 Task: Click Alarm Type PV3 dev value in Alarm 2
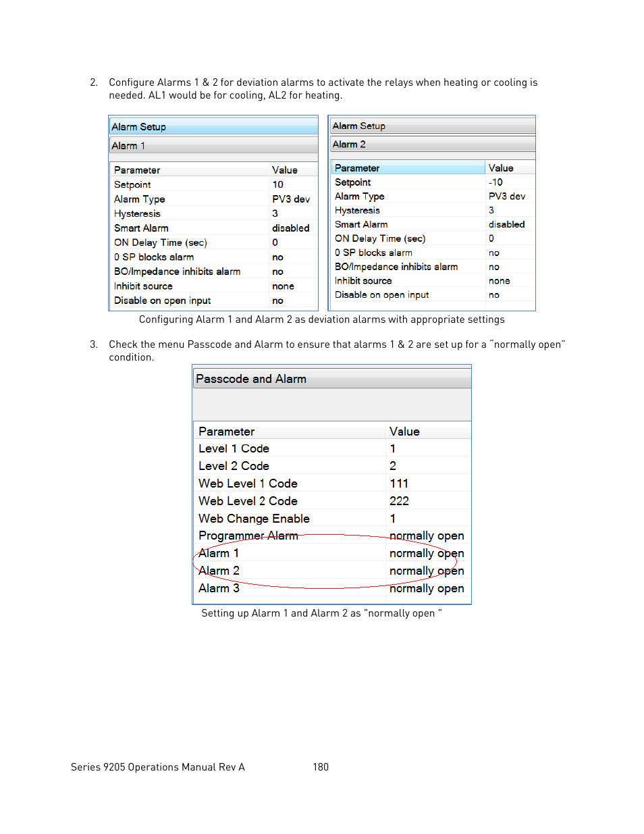pyautogui.click(x=507, y=197)
